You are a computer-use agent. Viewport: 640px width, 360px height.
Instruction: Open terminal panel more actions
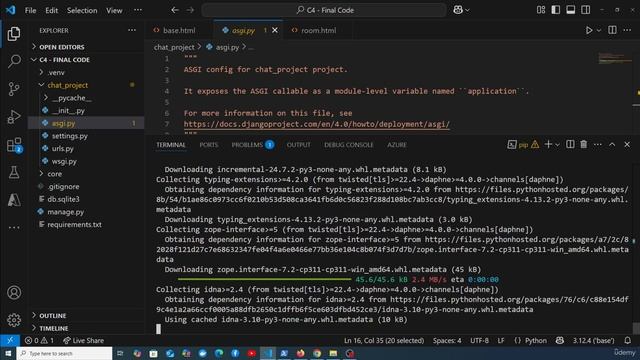coord(598,144)
